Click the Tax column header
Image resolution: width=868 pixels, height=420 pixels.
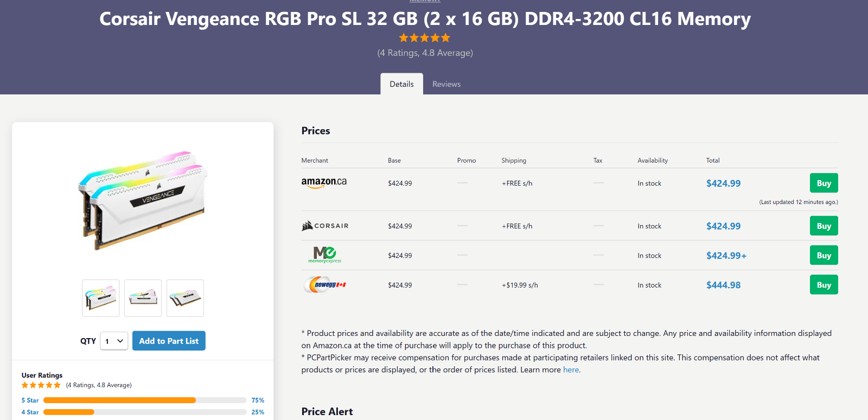point(598,161)
